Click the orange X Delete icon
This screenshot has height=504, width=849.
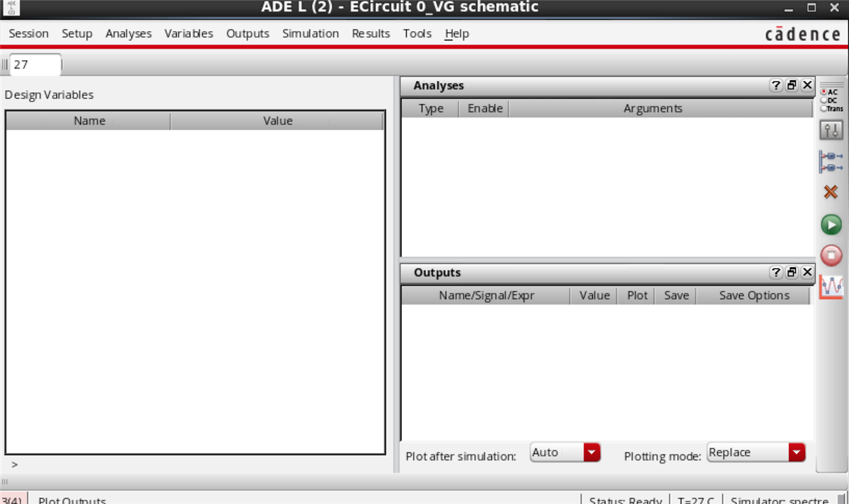[x=831, y=192]
